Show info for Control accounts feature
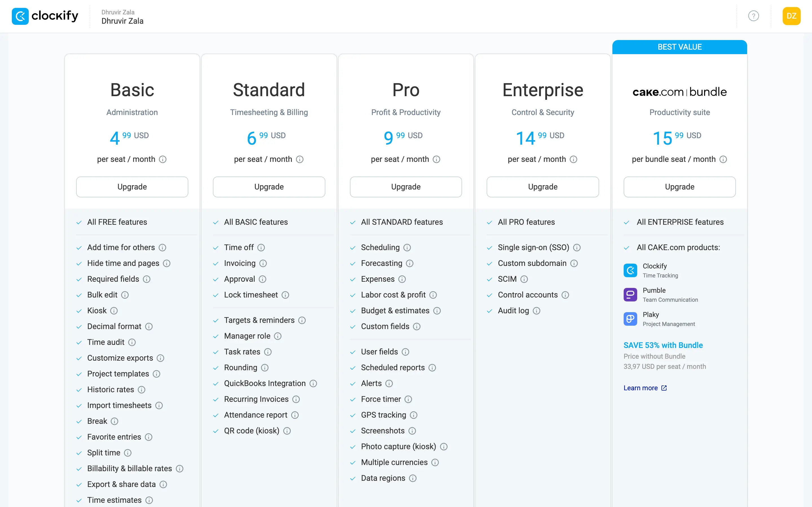 (x=565, y=295)
